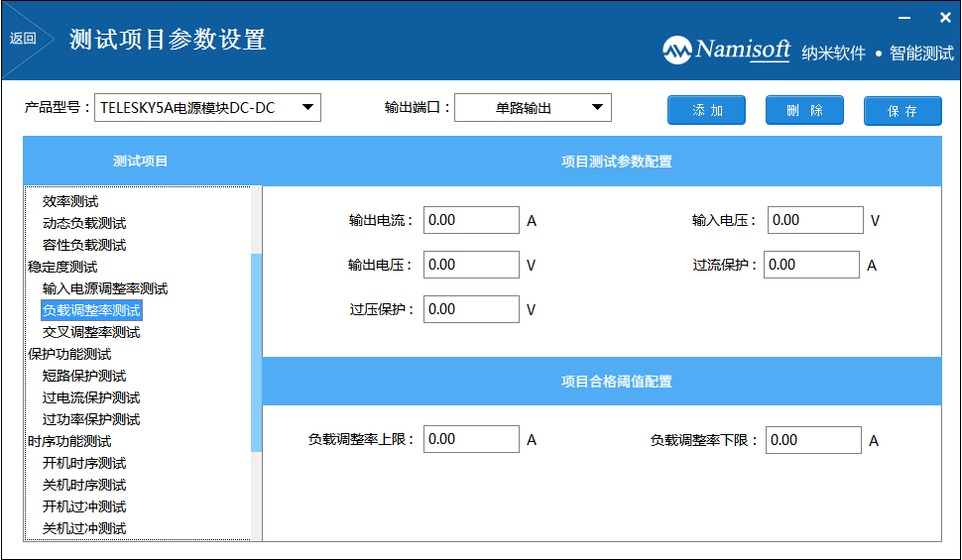Select 输入电源调整率测试 item
Screen dimensions: 962x560
pyautogui.click(x=105, y=288)
